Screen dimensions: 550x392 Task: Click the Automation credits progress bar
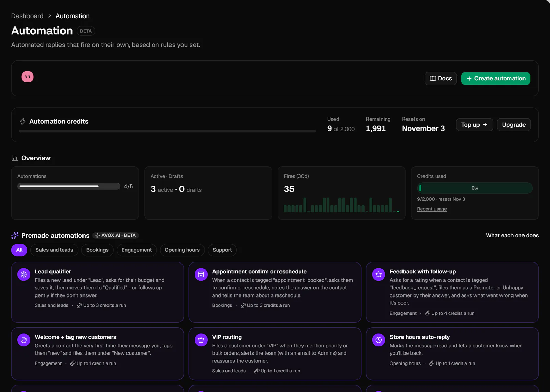pos(167,131)
